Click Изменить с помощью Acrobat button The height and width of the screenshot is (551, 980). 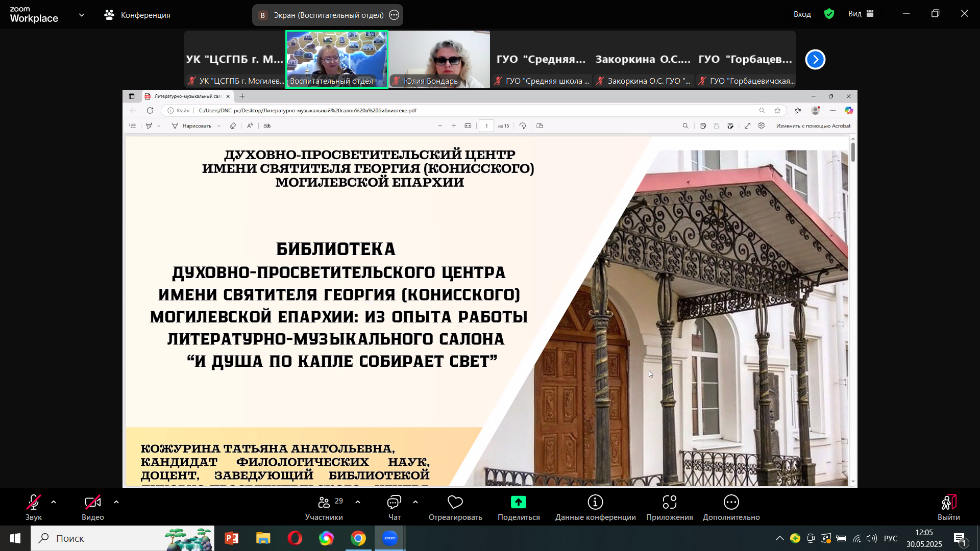814,126
